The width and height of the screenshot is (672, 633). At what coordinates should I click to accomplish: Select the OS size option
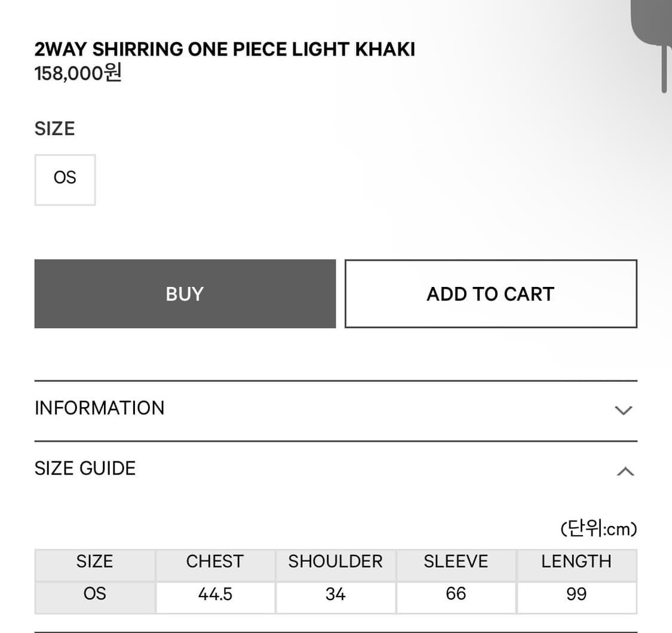click(x=65, y=179)
